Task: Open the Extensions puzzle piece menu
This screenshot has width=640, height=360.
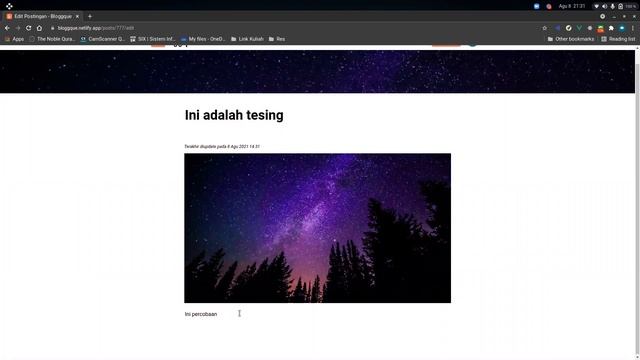Action: coord(611,28)
